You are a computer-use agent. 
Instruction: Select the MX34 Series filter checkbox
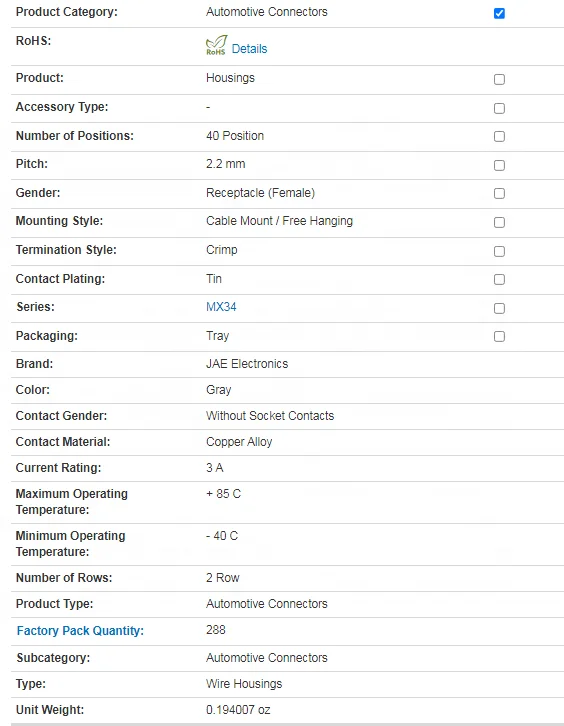[x=499, y=308]
